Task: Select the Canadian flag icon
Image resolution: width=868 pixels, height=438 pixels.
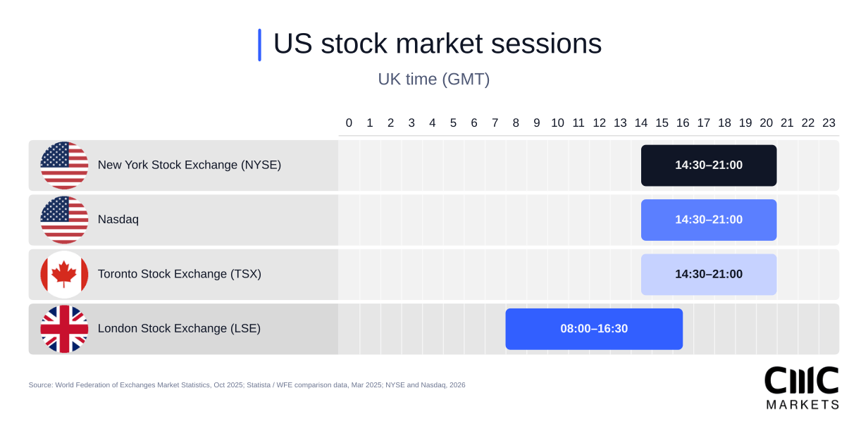Action: [64, 275]
